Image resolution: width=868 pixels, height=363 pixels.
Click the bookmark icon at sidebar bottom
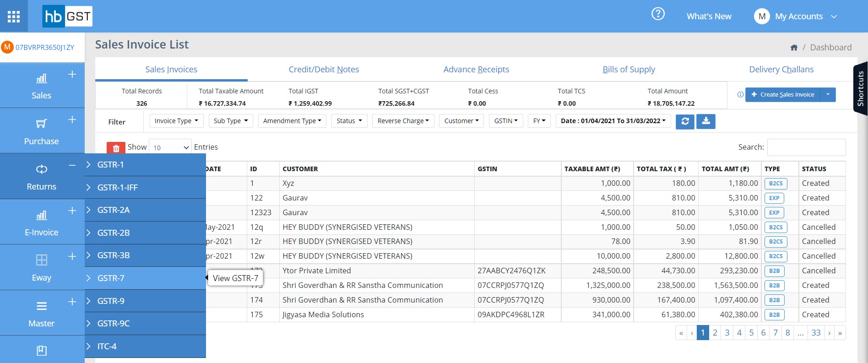(x=42, y=351)
